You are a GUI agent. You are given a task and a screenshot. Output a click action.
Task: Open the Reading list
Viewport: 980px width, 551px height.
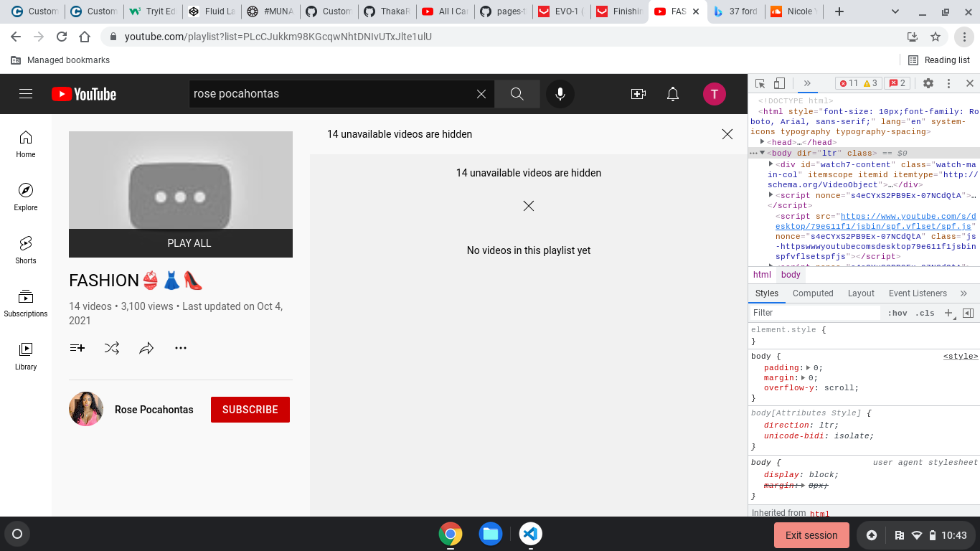[939, 60]
